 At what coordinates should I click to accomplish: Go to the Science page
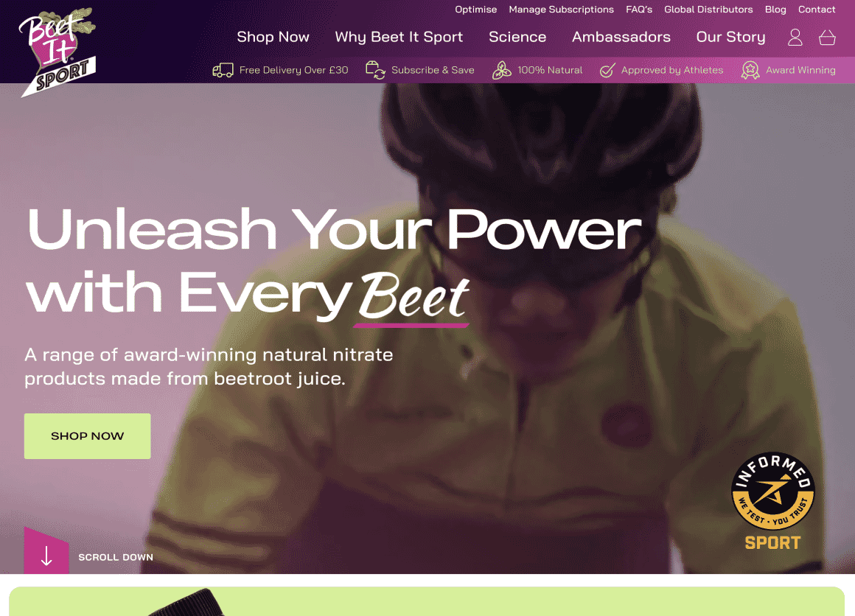(517, 37)
